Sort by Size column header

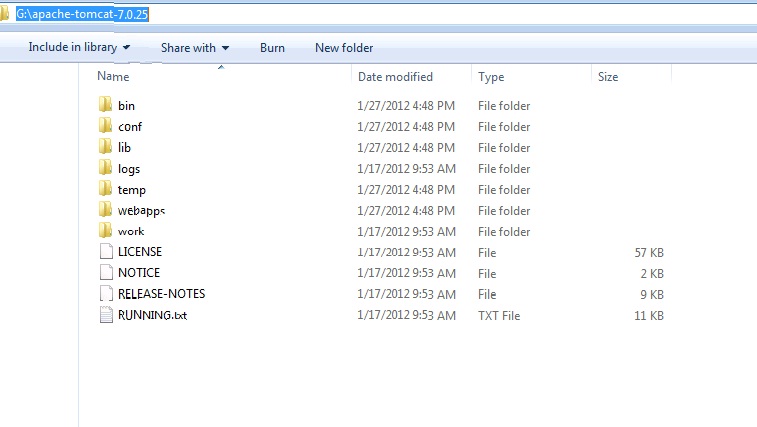click(608, 77)
